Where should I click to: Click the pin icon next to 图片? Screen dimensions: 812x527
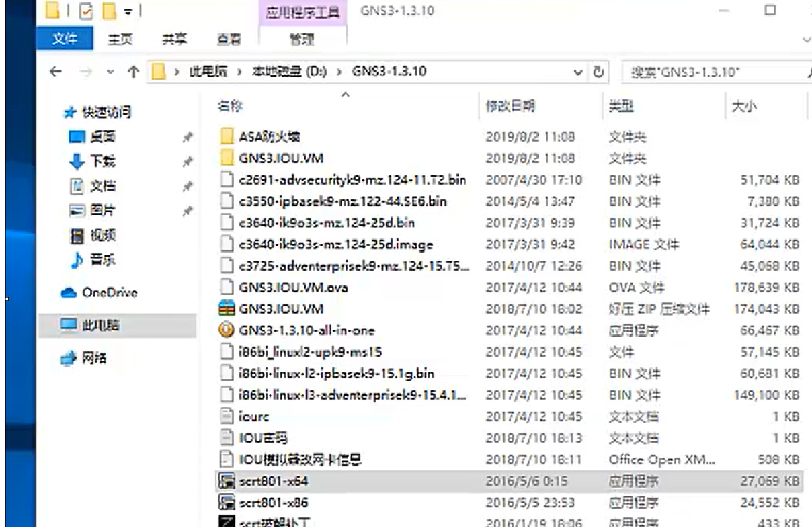187,211
